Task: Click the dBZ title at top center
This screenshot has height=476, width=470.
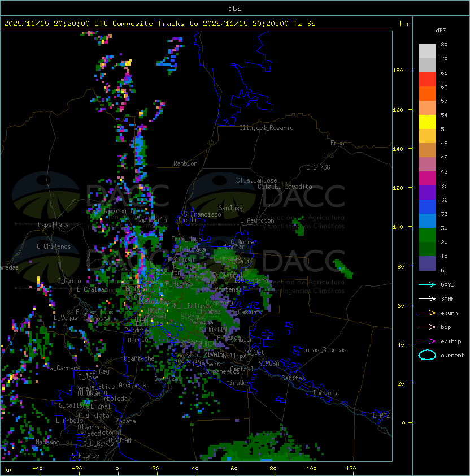Action: [235, 8]
